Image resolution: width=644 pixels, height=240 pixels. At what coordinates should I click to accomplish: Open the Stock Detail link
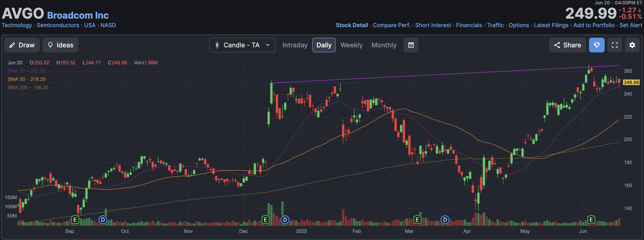352,25
